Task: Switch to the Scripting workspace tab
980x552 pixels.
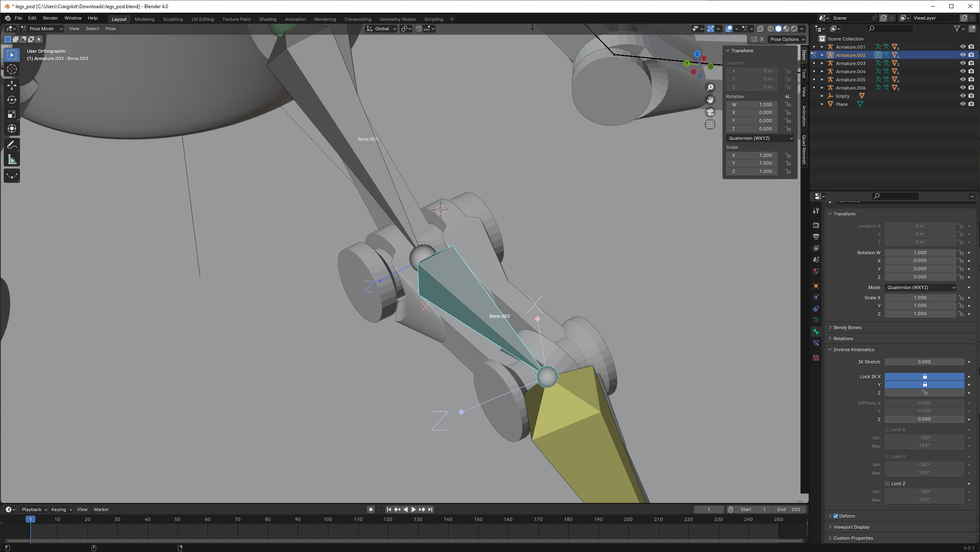Action: point(434,19)
